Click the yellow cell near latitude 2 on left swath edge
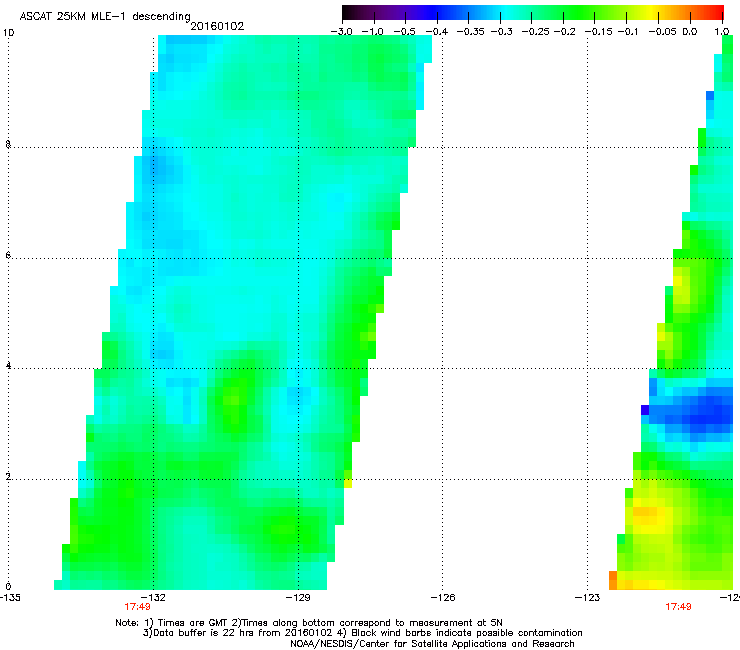Viewport: 740px width, 650px height. click(348, 483)
